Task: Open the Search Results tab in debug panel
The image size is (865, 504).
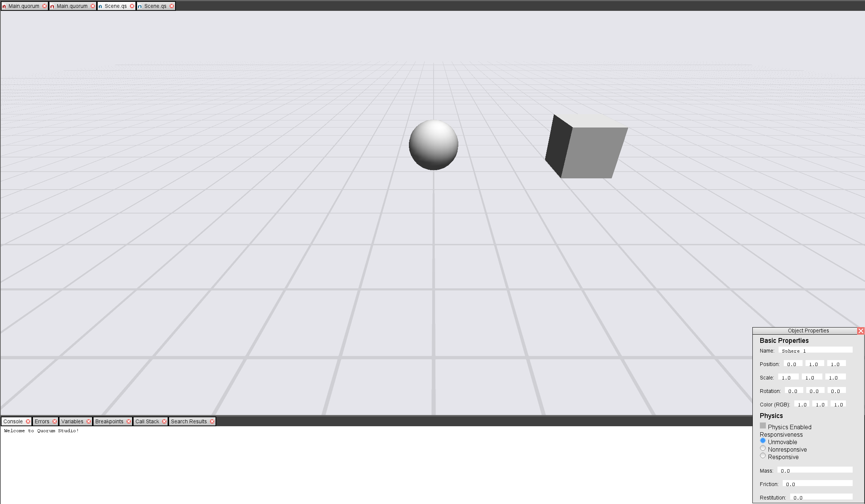Action: [x=189, y=421]
